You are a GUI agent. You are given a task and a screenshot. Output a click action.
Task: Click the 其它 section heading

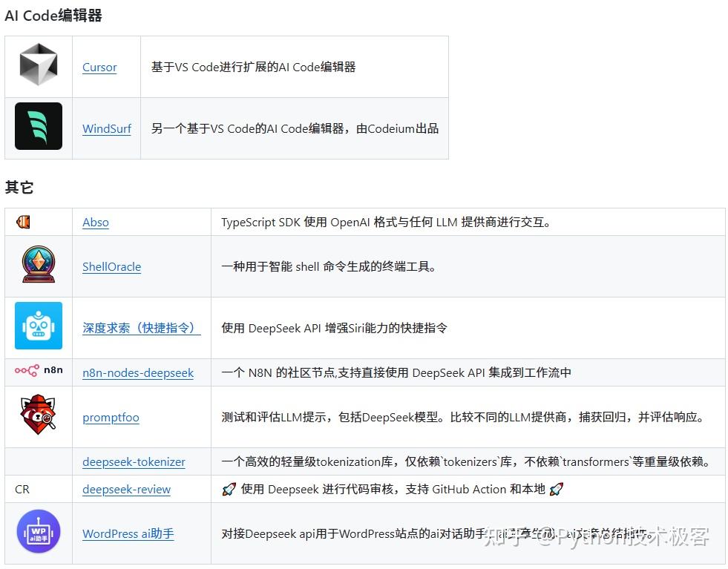[x=19, y=187]
